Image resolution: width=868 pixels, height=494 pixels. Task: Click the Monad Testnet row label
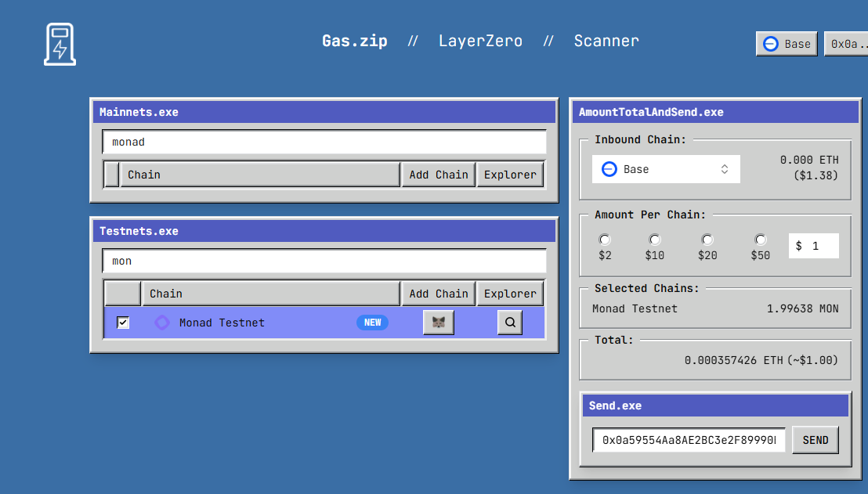click(222, 323)
